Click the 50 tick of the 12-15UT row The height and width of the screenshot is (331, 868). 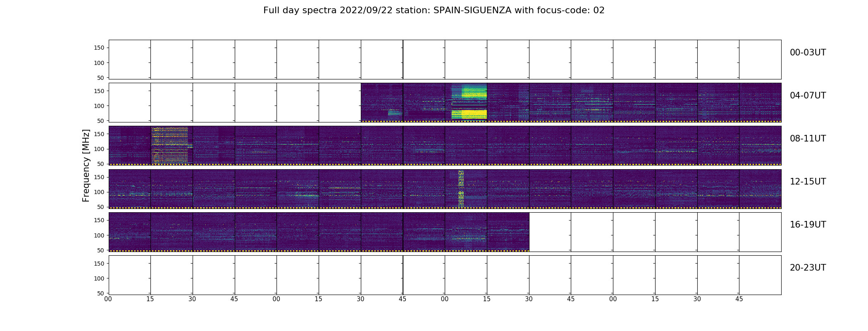coord(101,207)
